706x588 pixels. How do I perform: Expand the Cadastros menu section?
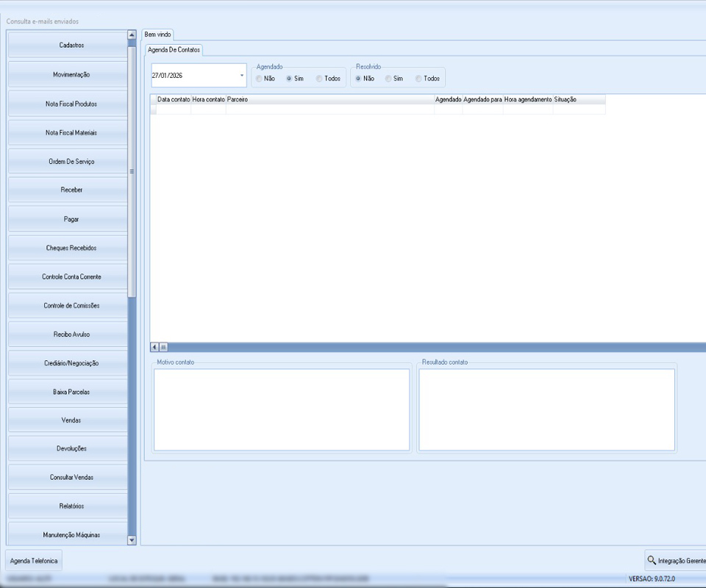[x=71, y=46]
